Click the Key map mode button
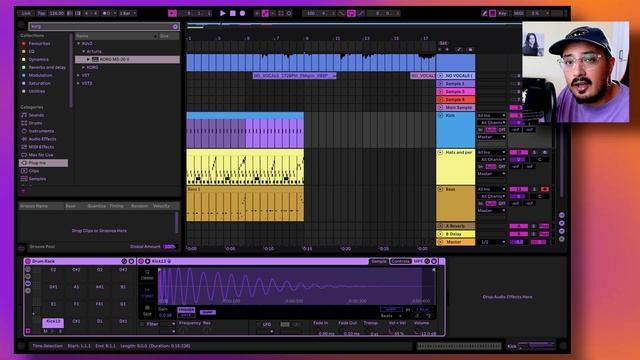 (502, 13)
